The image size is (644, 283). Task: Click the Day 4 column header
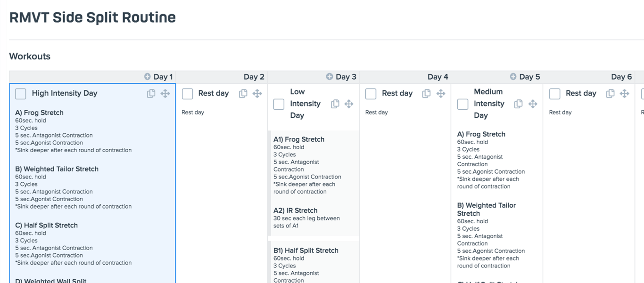point(438,77)
